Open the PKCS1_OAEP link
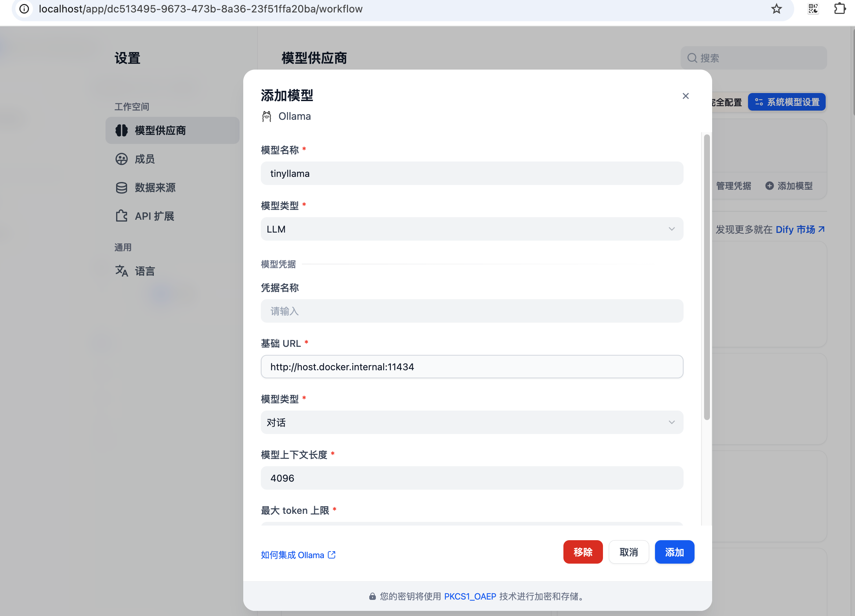855x616 pixels. tap(470, 596)
